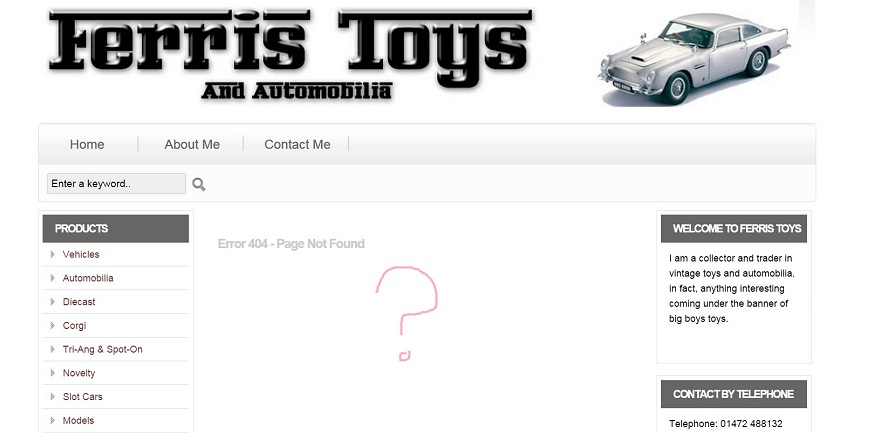Screen dimensions: 888x433
Task: Open the Vehicles product category
Action: (81, 255)
